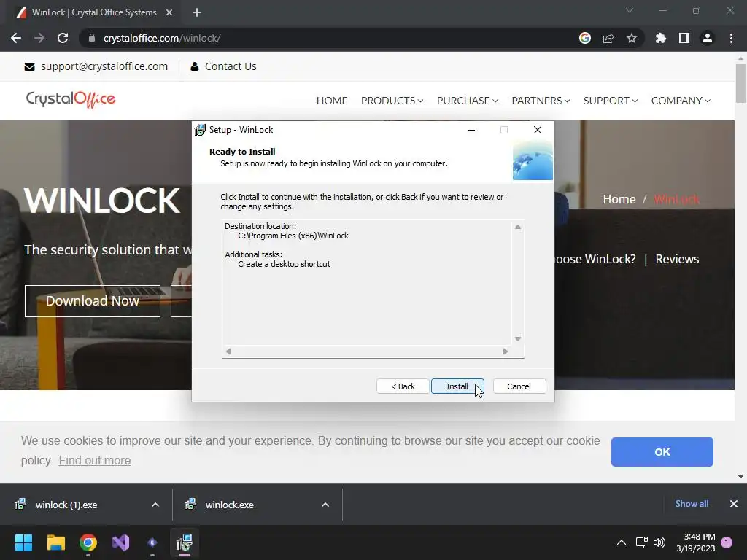
Task: Click the browser forward arrow
Action: coord(39,38)
